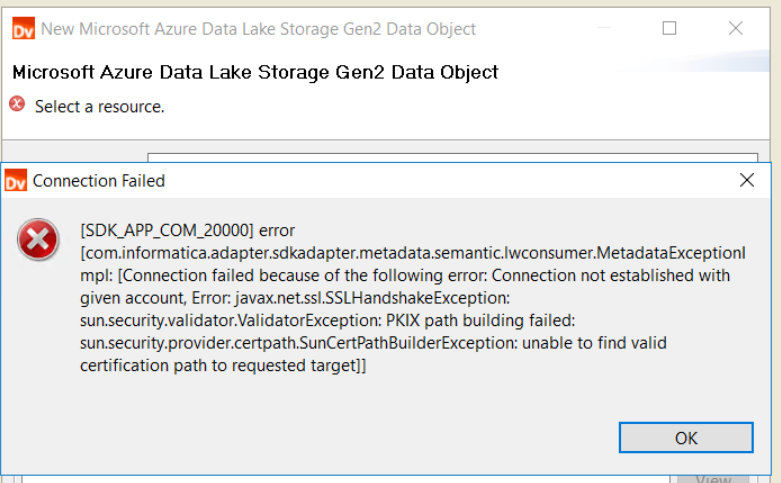
Task: Close the Connection Failed dialog with X
Action: point(747,180)
